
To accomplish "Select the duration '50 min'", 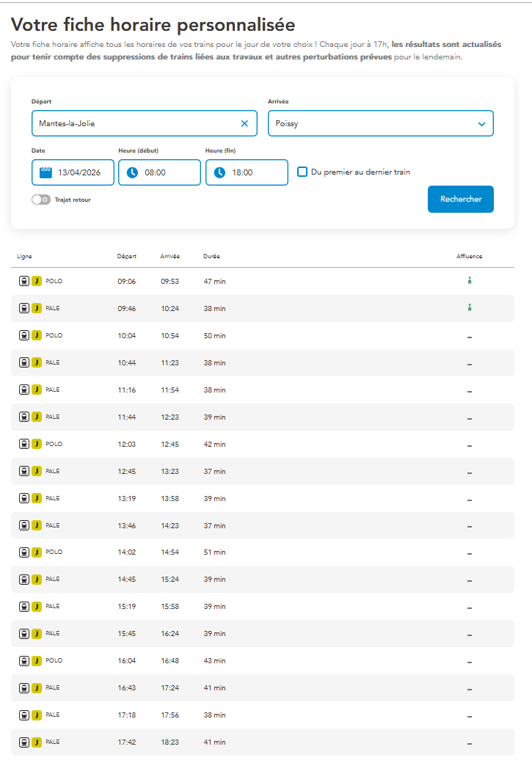I will [x=215, y=336].
